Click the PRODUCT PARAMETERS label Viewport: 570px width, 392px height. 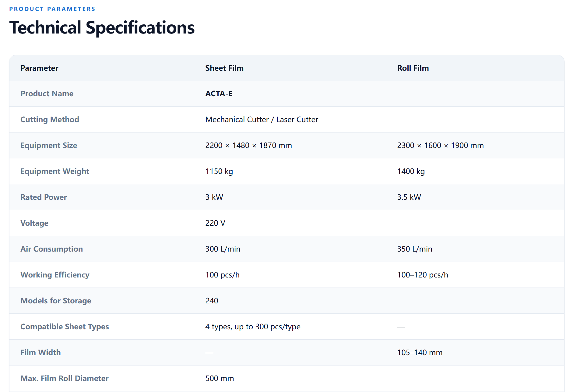click(52, 9)
